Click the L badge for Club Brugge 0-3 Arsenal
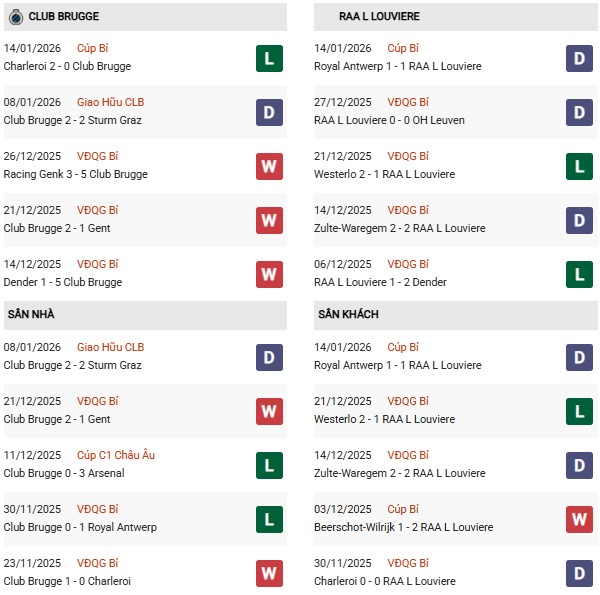The width and height of the screenshot is (600, 595). coord(268,465)
